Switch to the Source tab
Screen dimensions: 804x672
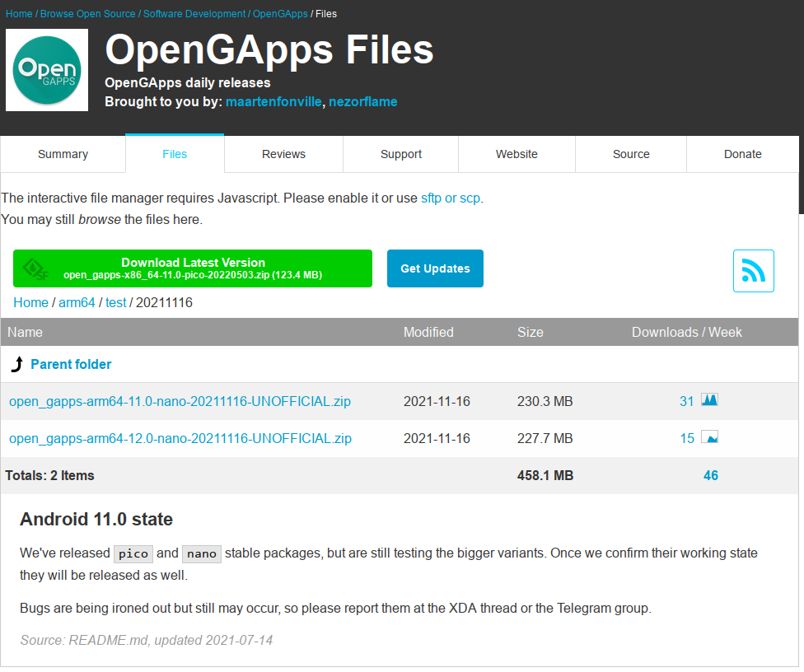click(x=631, y=154)
